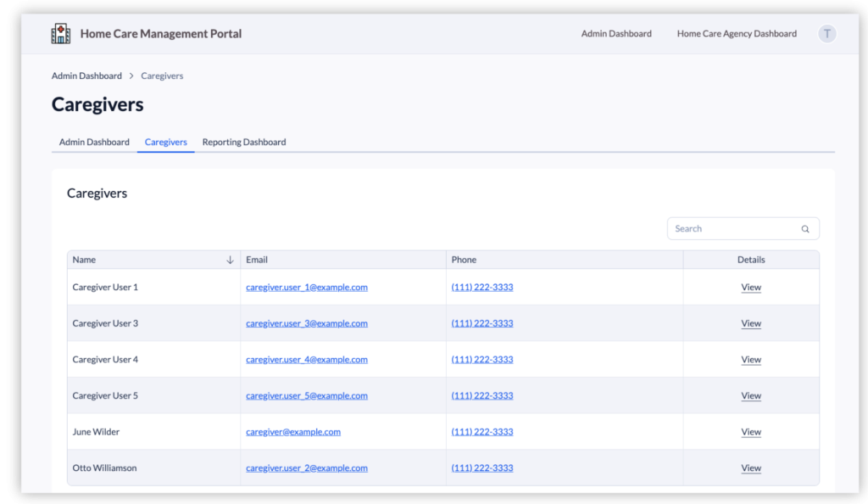The image size is (868, 504).
Task: Click the Name column header
Action: coord(154,260)
